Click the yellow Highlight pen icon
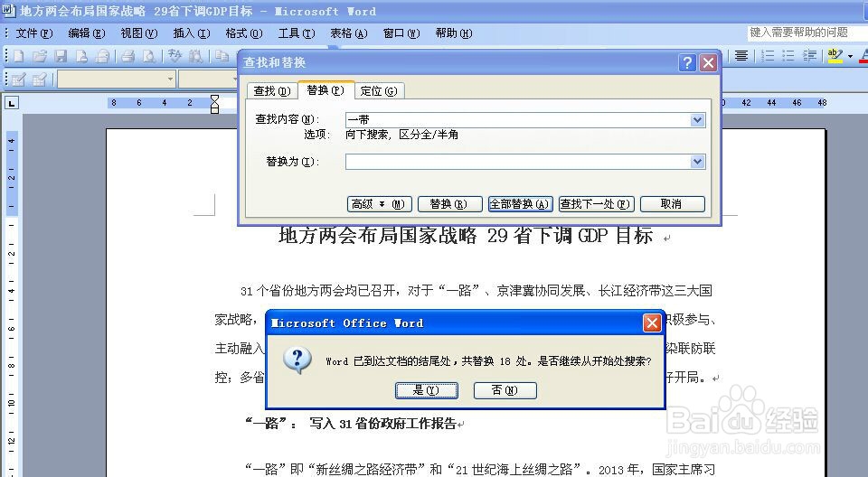868x477 pixels. (835, 56)
